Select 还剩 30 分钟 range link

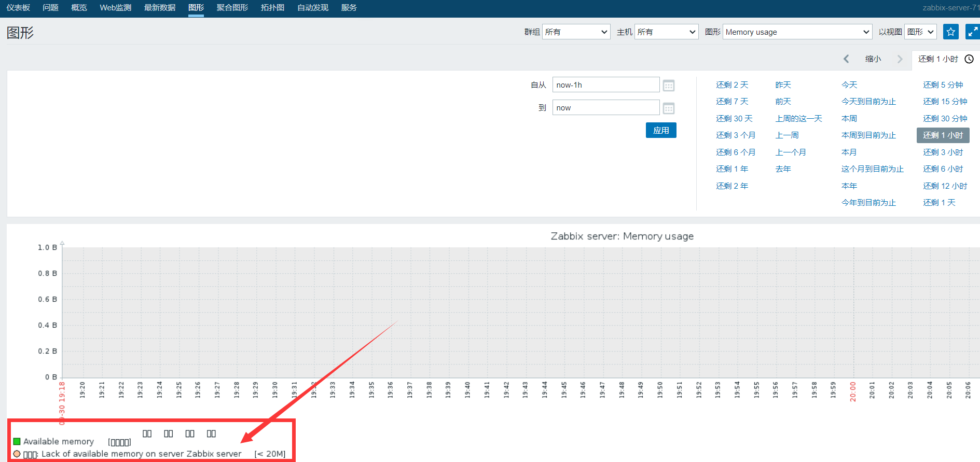[x=945, y=118]
